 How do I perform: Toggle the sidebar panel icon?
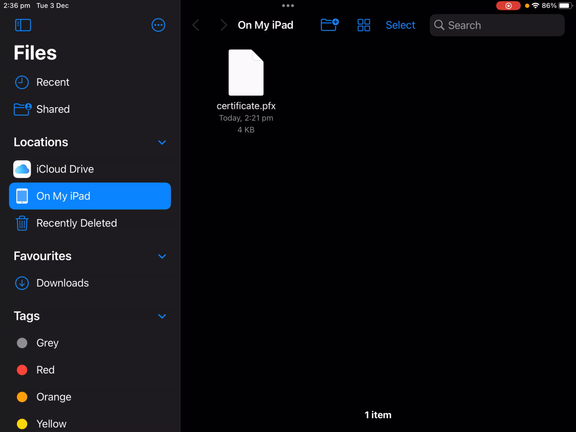(23, 25)
